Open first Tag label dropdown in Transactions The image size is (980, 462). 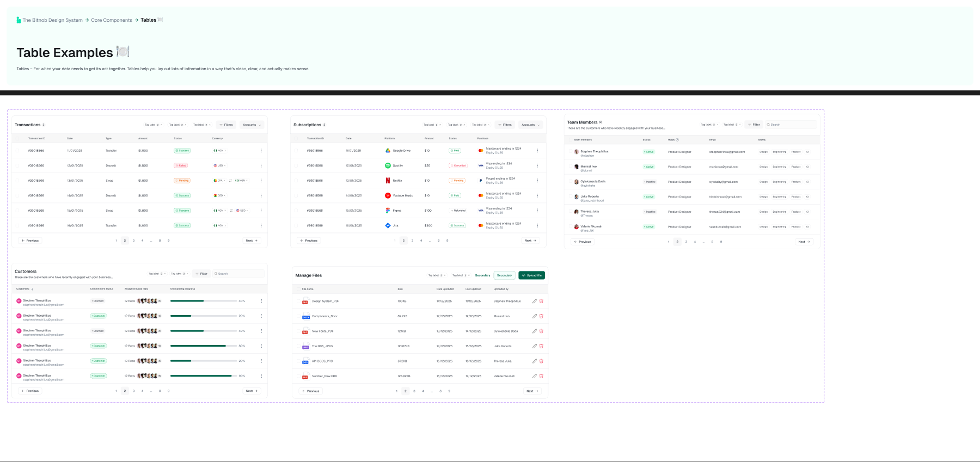(153, 125)
